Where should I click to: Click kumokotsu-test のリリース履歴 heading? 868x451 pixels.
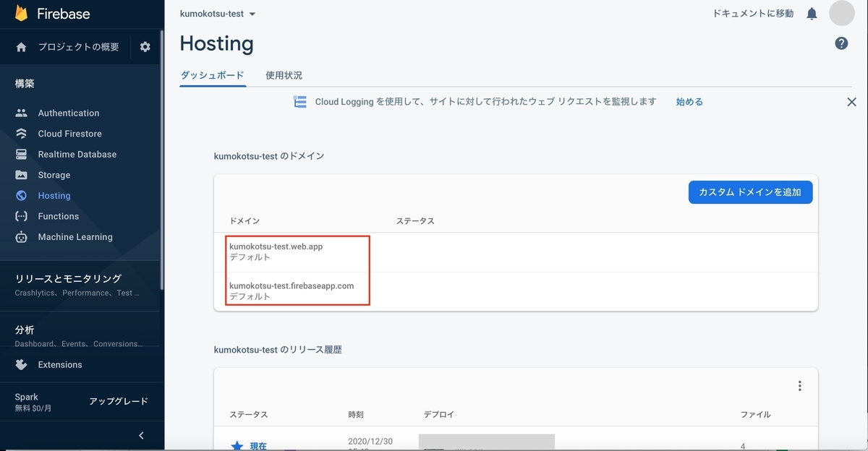click(278, 350)
